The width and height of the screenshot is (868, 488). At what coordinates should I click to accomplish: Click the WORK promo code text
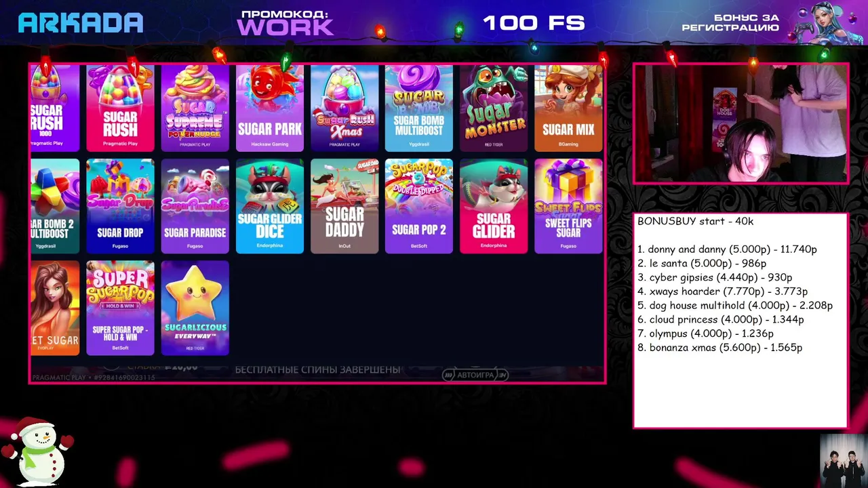pyautogui.click(x=285, y=27)
